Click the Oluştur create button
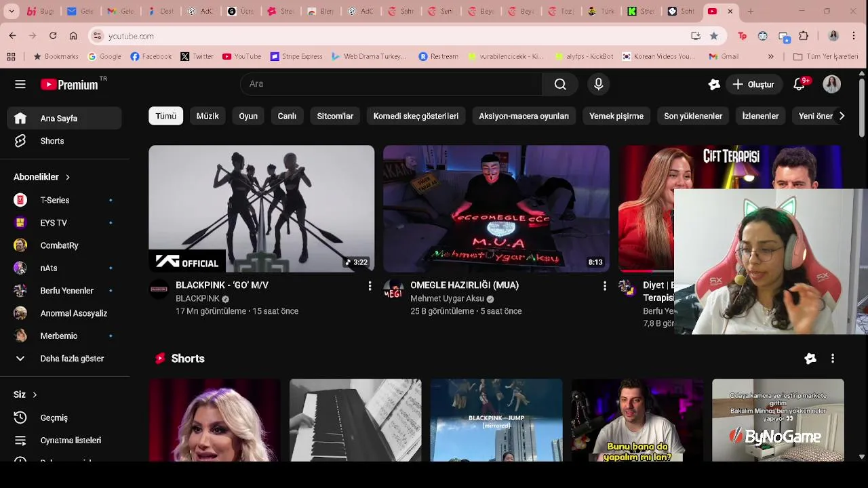868x488 pixels. point(753,84)
